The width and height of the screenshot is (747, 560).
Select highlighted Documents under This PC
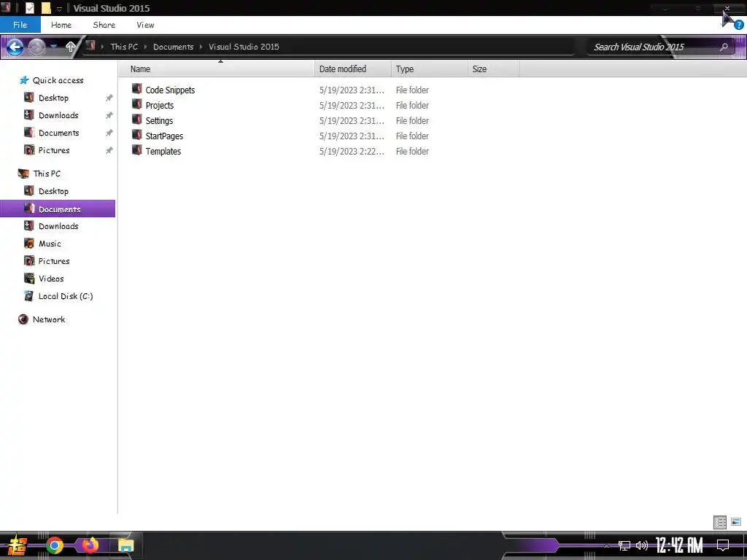pos(58,209)
